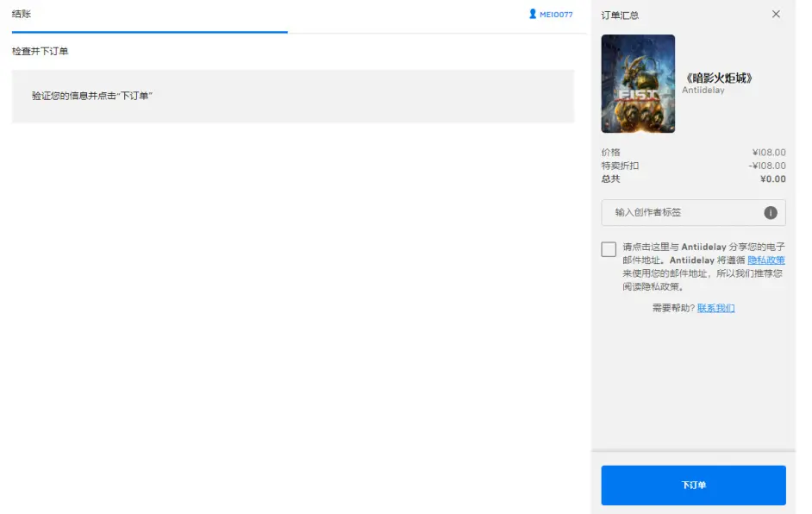The height and width of the screenshot is (514, 812).
Task: Click the 检查并下订单 section heading
Action: click(41, 52)
